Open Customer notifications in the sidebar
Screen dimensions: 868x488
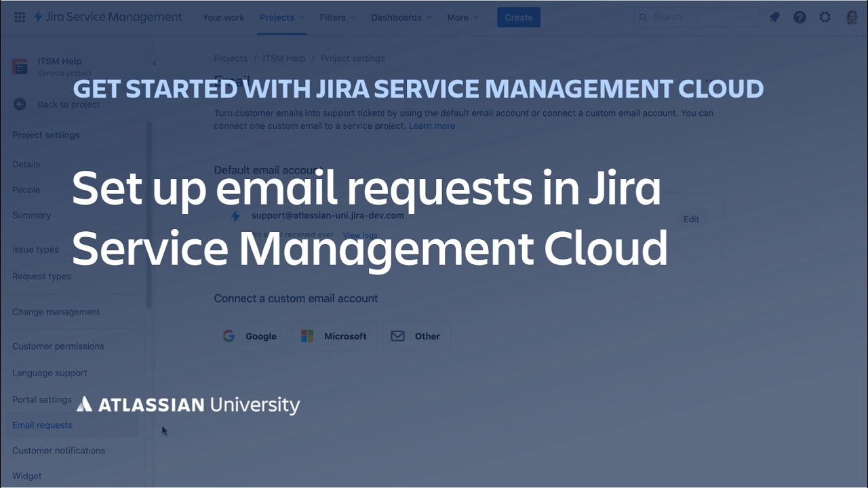[59, 450]
